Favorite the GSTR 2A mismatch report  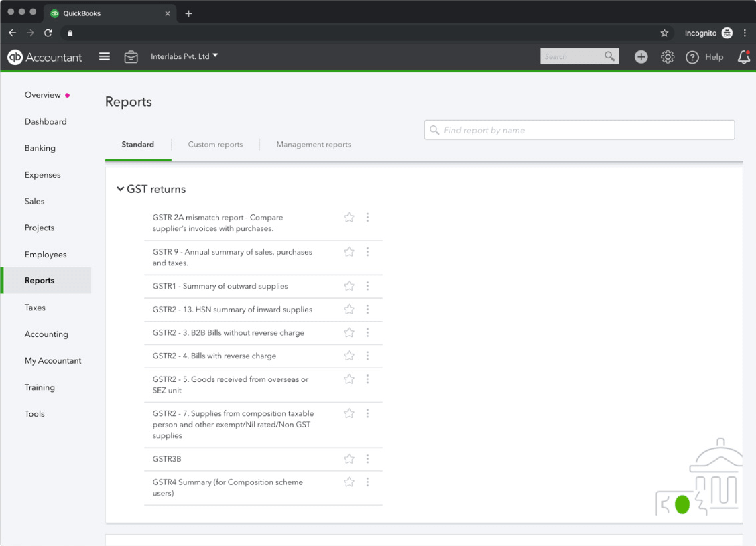(349, 217)
